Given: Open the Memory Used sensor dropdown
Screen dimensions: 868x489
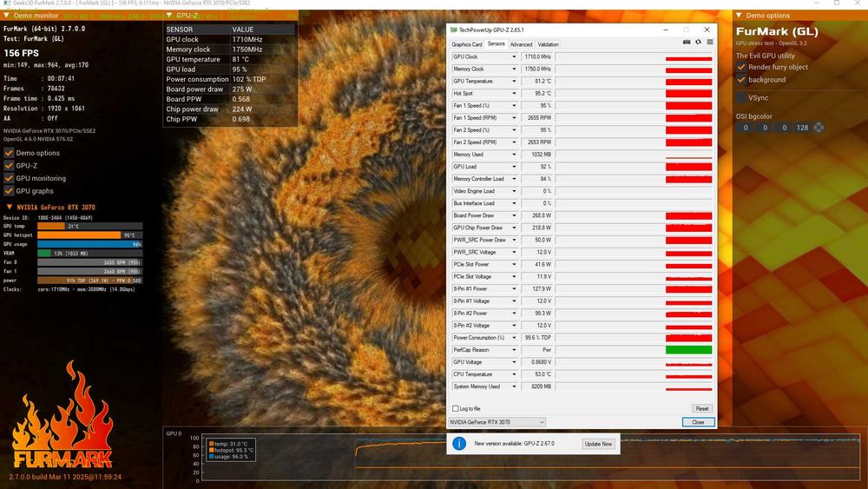Looking at the screenshot, I should click(514, 155).
